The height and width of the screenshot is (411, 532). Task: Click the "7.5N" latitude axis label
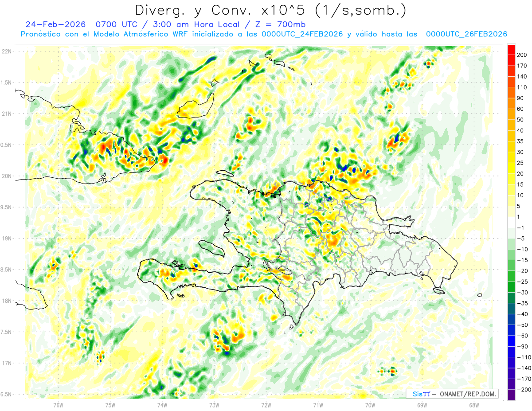tap(7, 332)
